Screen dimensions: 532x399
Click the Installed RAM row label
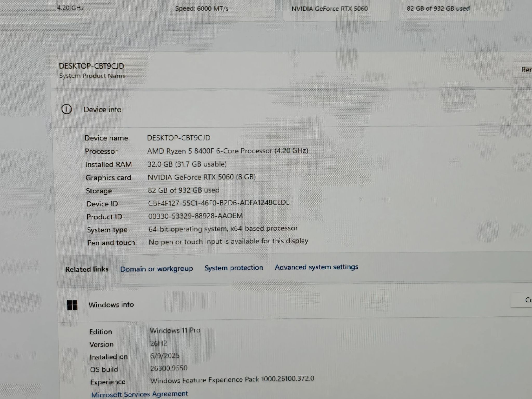pos(108,164)
